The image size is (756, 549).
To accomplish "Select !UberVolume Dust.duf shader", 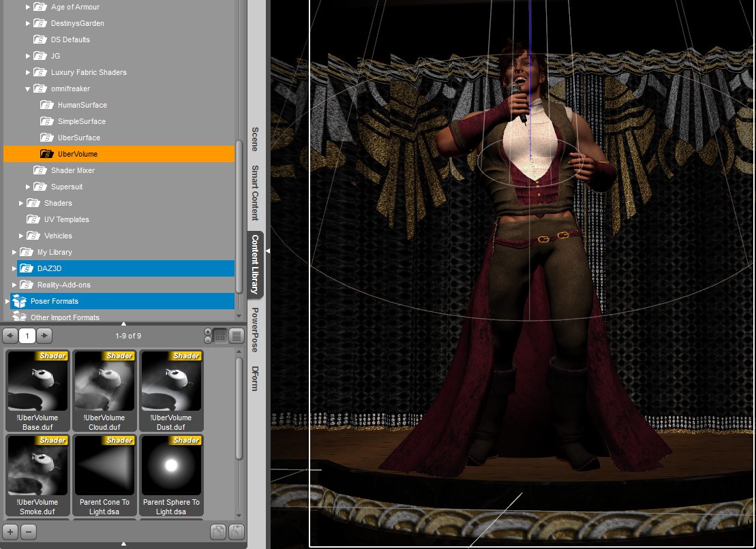I will (171, 390).
